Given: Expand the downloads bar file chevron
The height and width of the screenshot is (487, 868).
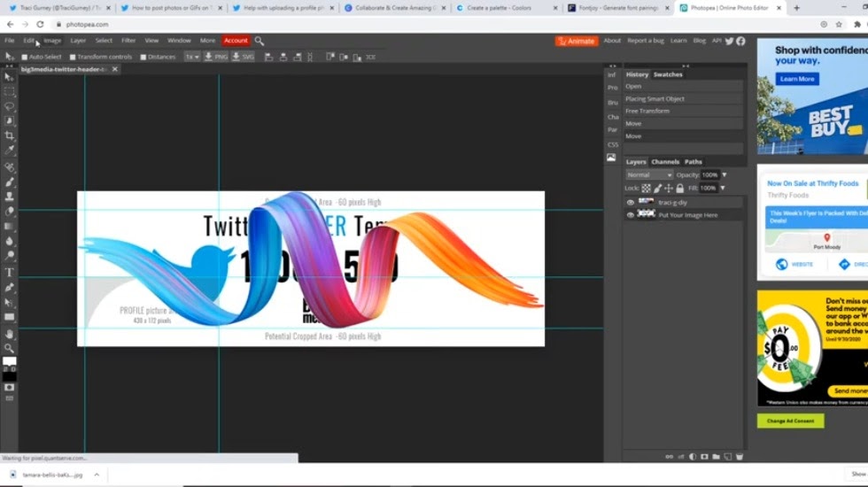Looking at the screenshot, I should (97, 475).
